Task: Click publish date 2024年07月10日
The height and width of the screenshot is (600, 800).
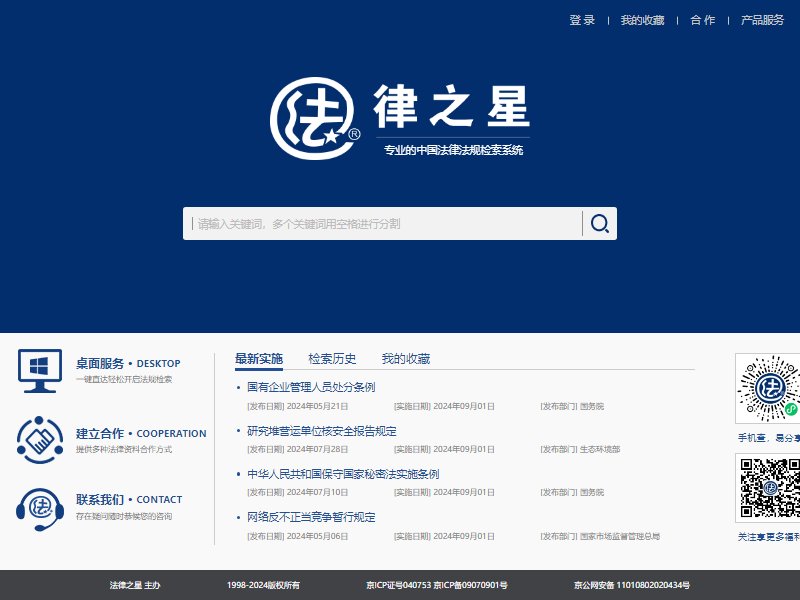Action: (317, 492)
